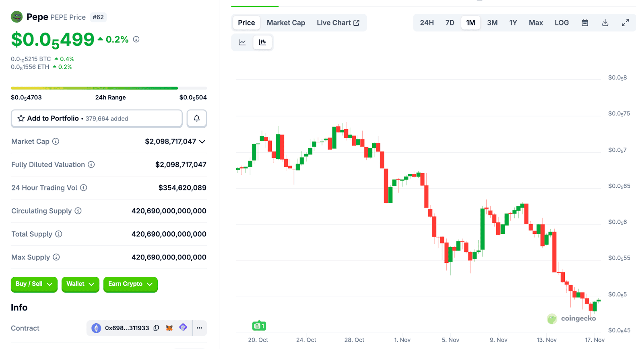Image resolution: width=644 pixels, height=349 pixels.
Task: Click the price alert bell icon
Action: click(x=197, y=118)
